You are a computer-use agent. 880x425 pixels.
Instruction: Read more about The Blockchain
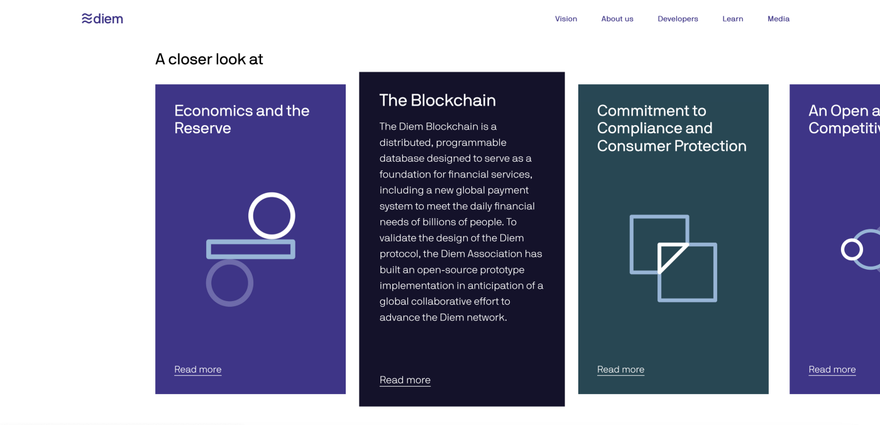coord(405,380)
